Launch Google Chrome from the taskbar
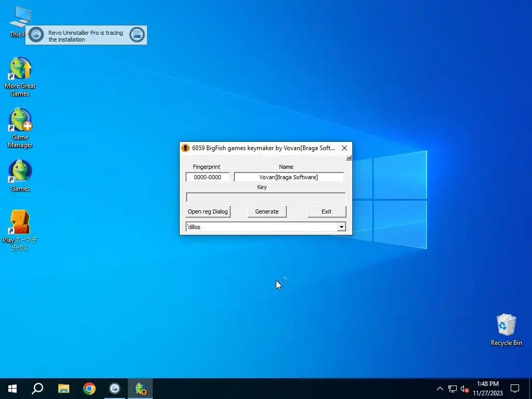 click(89, 389)
